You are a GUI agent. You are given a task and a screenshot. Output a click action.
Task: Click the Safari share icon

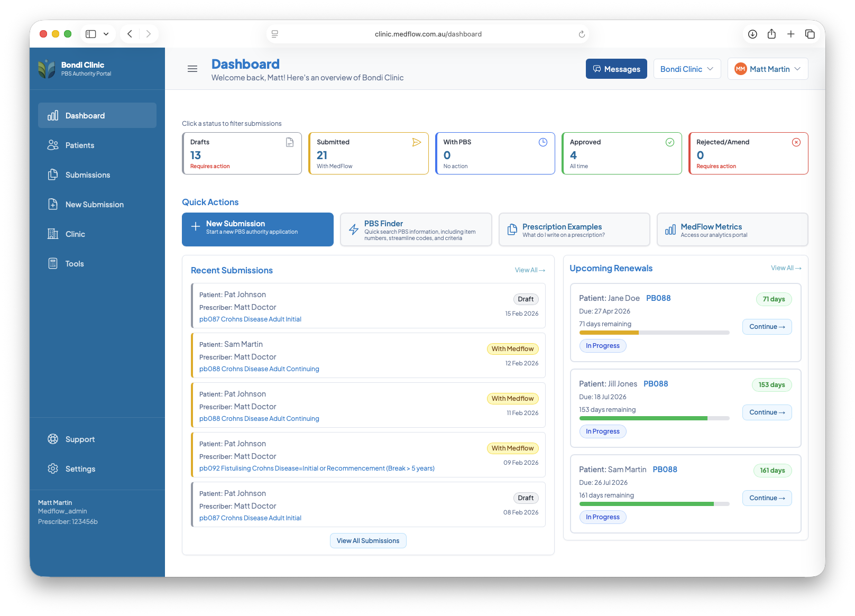point(771,34)
